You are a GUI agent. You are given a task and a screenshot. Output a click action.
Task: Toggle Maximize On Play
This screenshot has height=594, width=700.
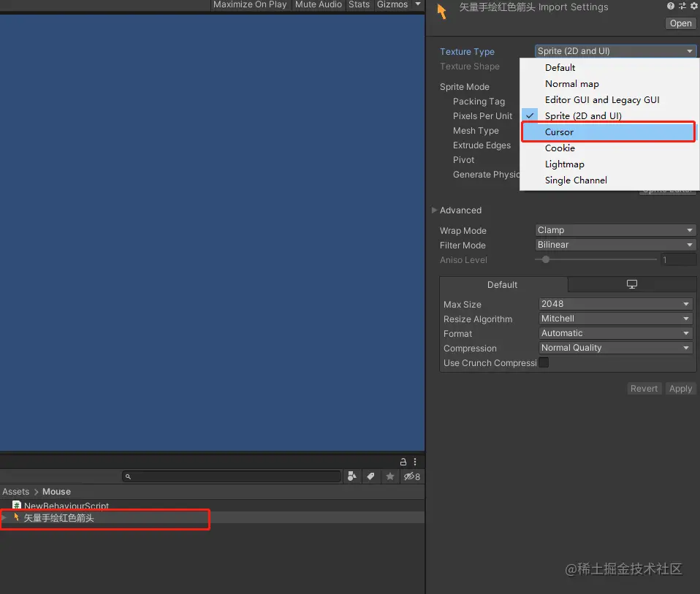tap(250, 4)
